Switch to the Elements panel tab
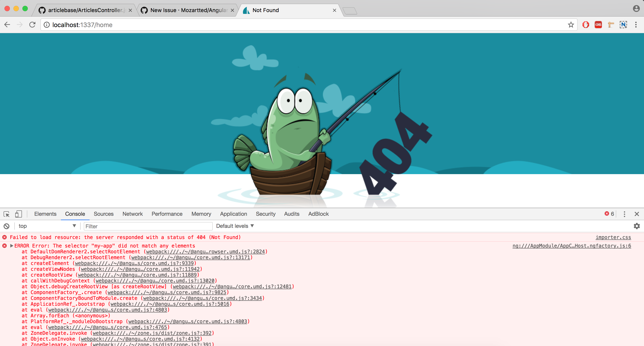 [45, 214]
